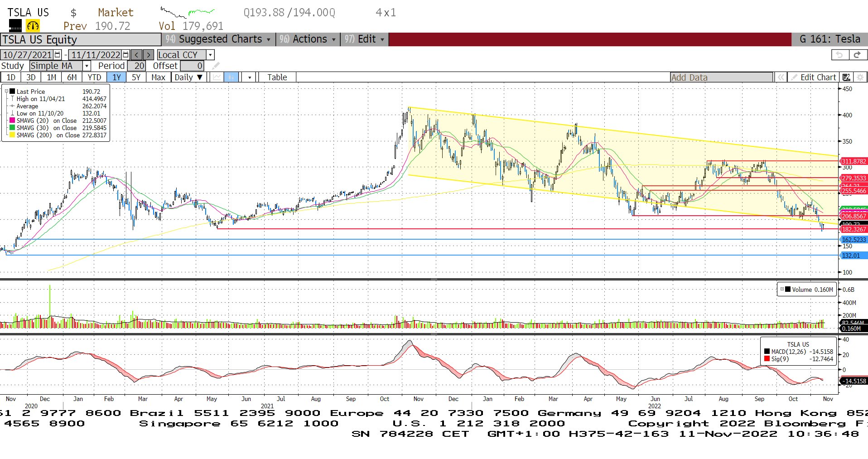The image size is (868, 459).
Task: Select the 1M range tab
Action: (52, 77)
